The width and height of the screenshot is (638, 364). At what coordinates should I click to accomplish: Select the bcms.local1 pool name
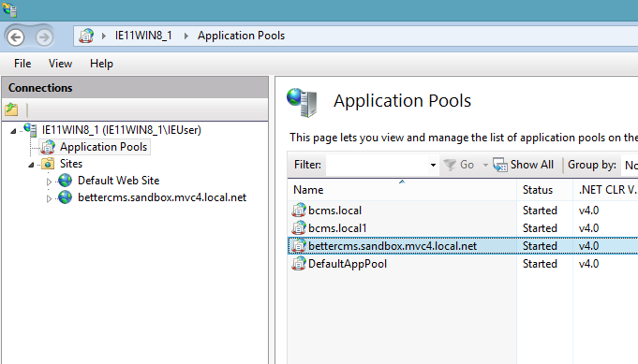pyautogui.click(x=337, y=228)
